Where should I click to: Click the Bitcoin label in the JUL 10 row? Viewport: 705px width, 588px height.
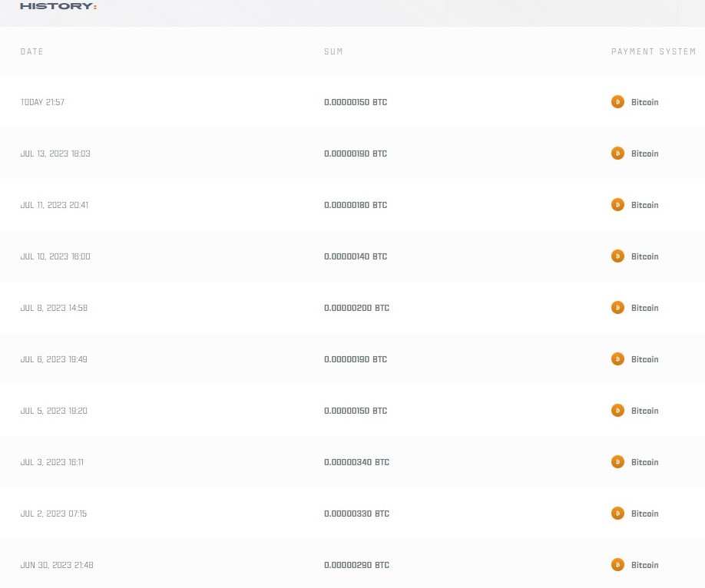click(x=645, y=256)
